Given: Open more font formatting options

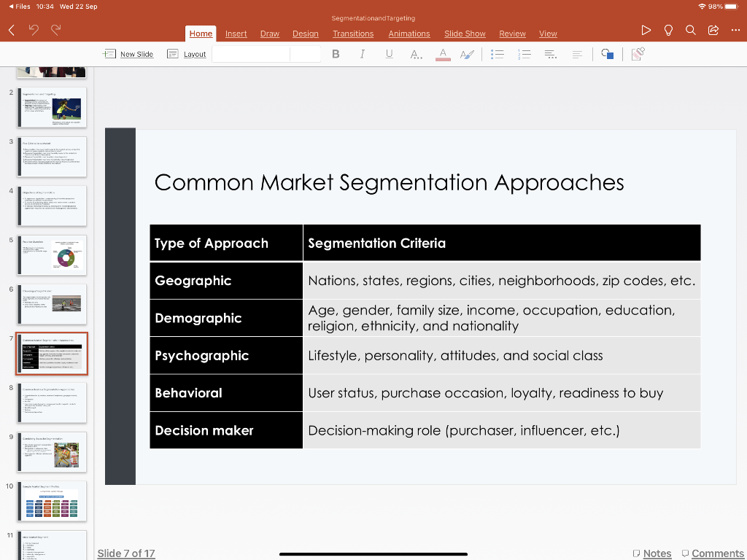Looking at the screenshot, I should pos(416,54).
